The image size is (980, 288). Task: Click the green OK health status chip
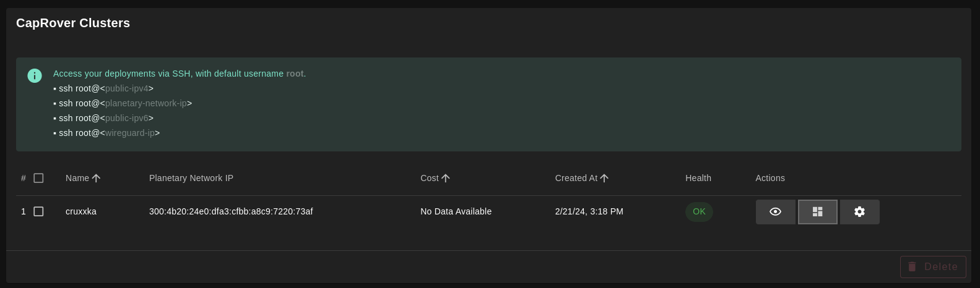pyautogui.click(x=699, y=211)
